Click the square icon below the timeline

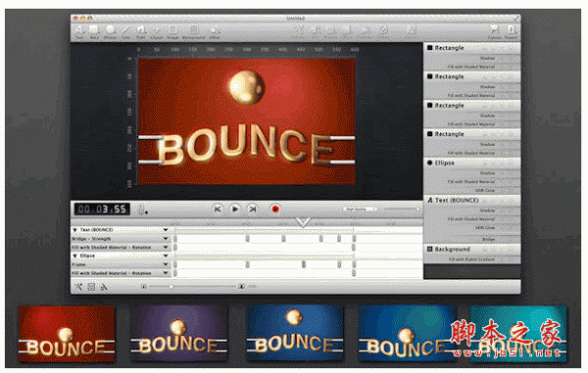(91, 287)
